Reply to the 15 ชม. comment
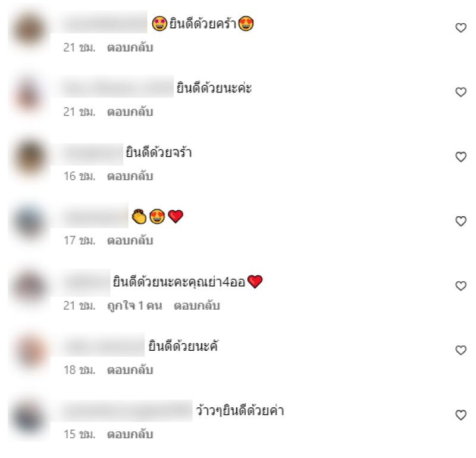This screenshot has height=458, width=476. pos(130,435)
